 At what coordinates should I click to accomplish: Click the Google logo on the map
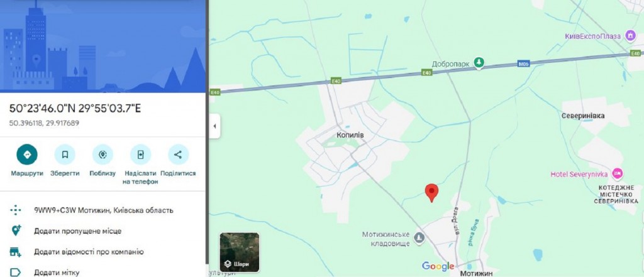click(438, 266)
